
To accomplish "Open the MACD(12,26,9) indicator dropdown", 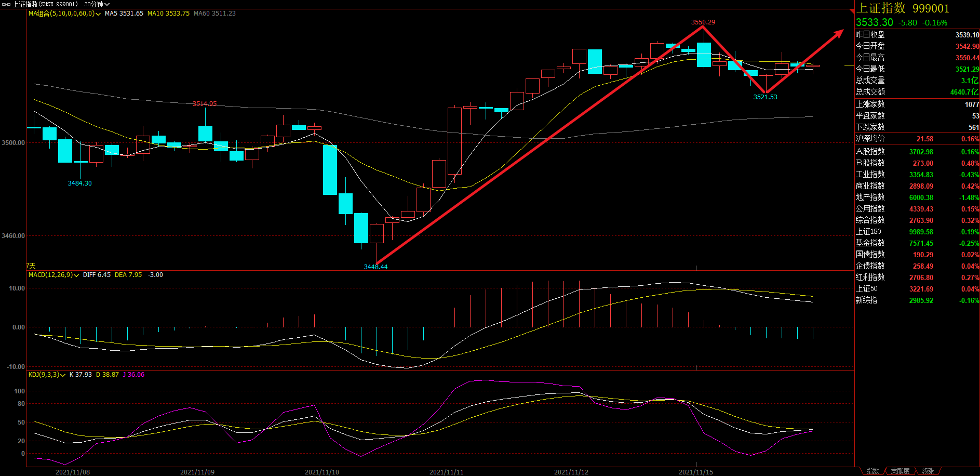I will (x=76, y=275).
